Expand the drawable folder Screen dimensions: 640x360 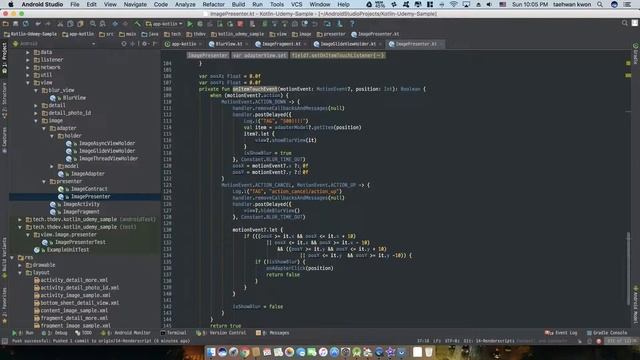click(x=20, y=265)
